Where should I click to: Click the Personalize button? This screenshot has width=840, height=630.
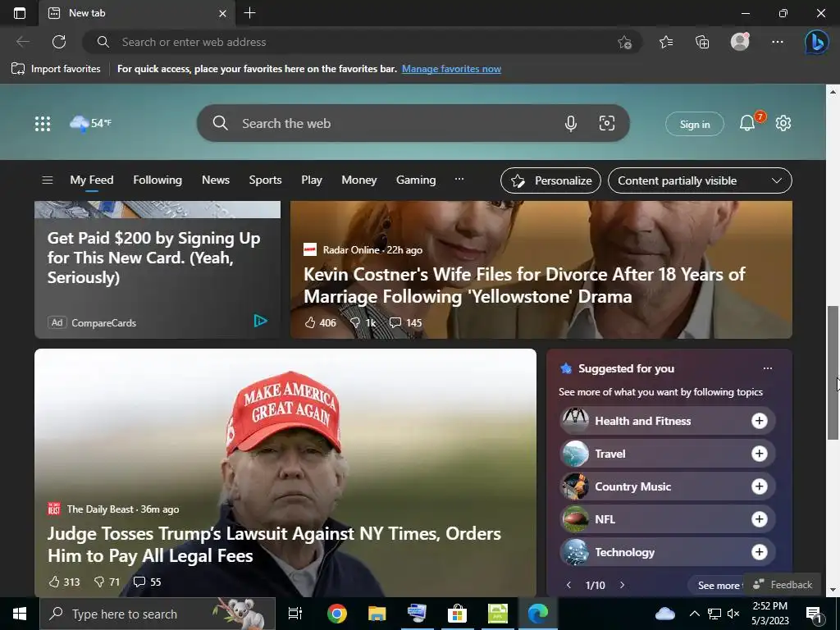[550, 180]
